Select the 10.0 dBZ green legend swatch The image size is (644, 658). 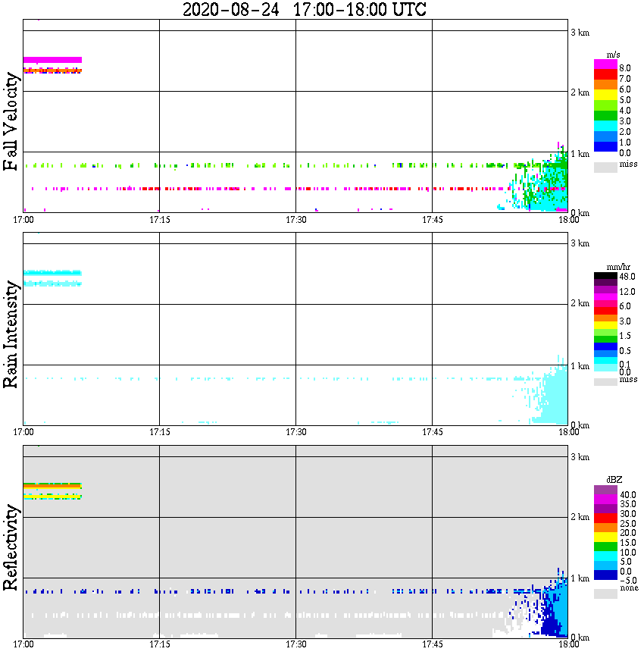point(605,547)
